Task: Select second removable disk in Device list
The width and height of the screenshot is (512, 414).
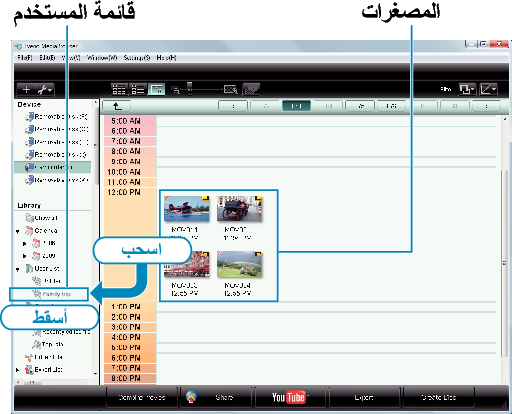Action: (x=56, y=129)
